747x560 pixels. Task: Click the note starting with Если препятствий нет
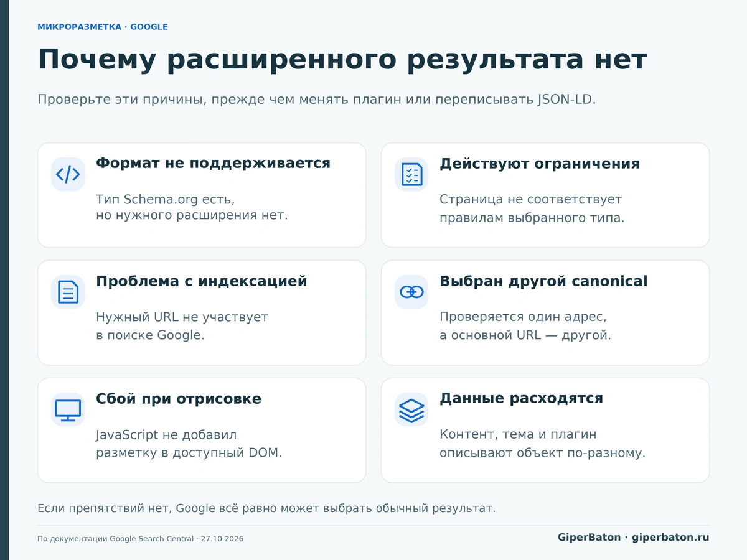[266, 508]
